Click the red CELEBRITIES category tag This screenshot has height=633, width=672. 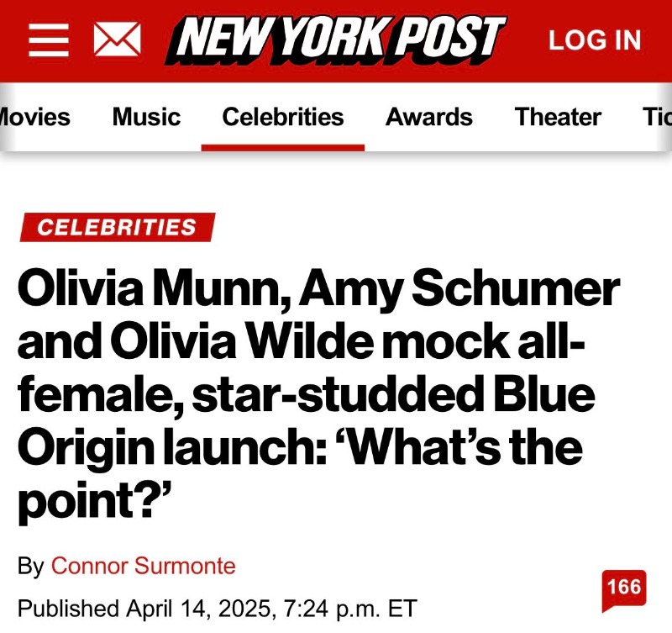click(x=117, y=227)
